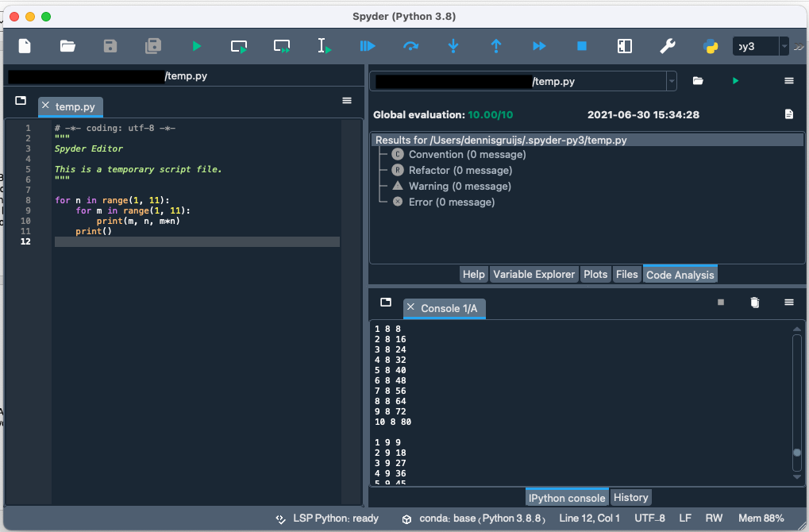Screen dimensions: 809x532
Task: Run the current cell
Action: pos(238,45)
